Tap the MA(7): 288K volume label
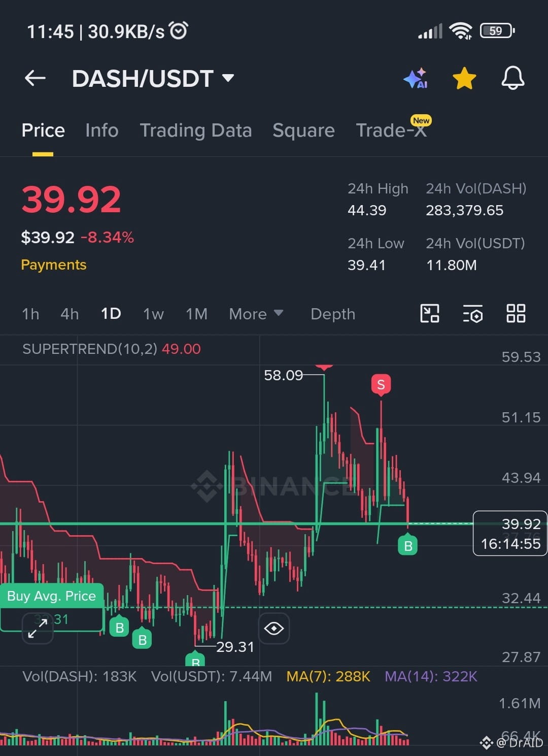Viewport: 548px width, 756px height. coord(328,676)
